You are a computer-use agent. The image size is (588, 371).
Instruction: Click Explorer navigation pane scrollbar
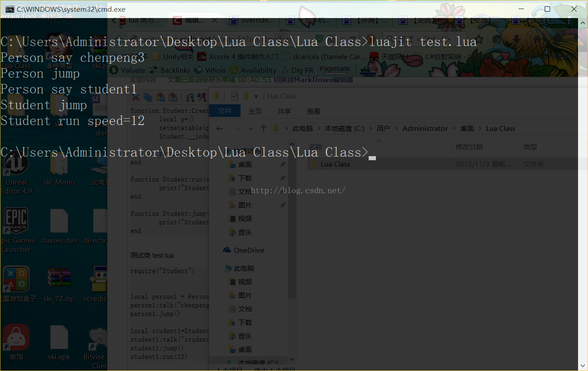pos(292,223)
